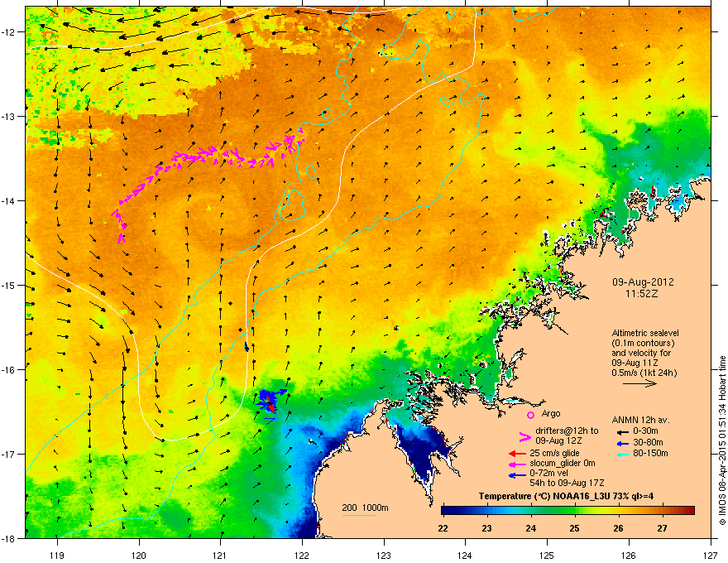
Task: Click longitude axis label 126
Action: pyautogui.click(x=629, y=556)
